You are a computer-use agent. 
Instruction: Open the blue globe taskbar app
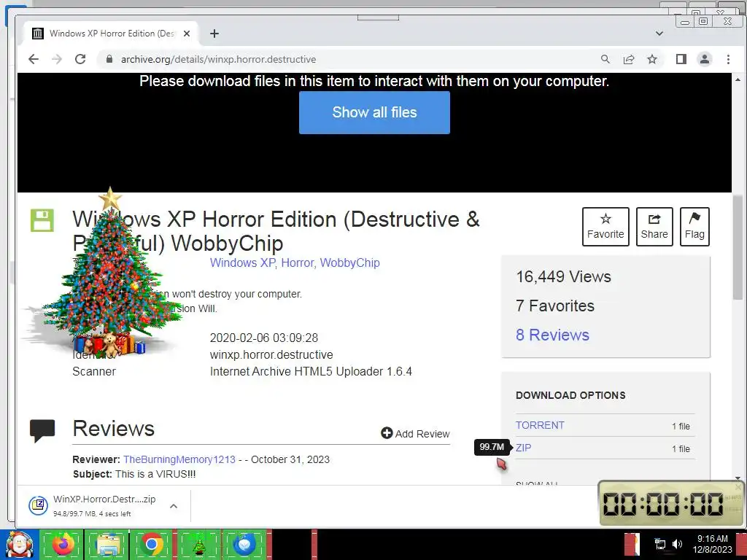(244, 544)
